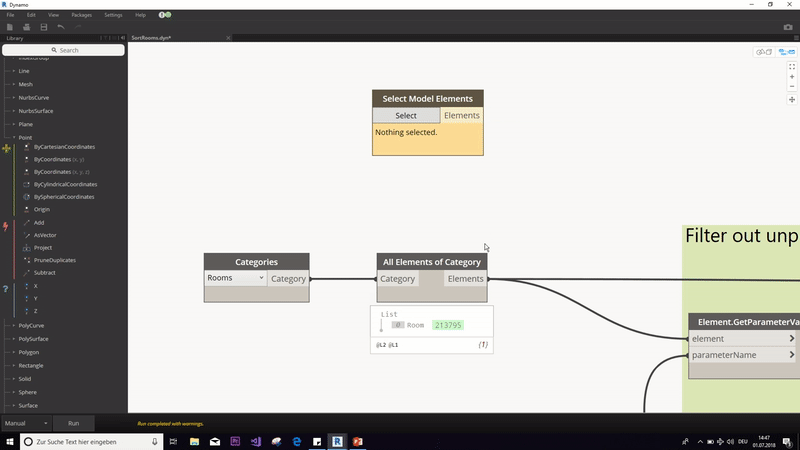
Task: Collapse the Library panel sidebar
Action: pyautogui.click(x=121, y=38)
